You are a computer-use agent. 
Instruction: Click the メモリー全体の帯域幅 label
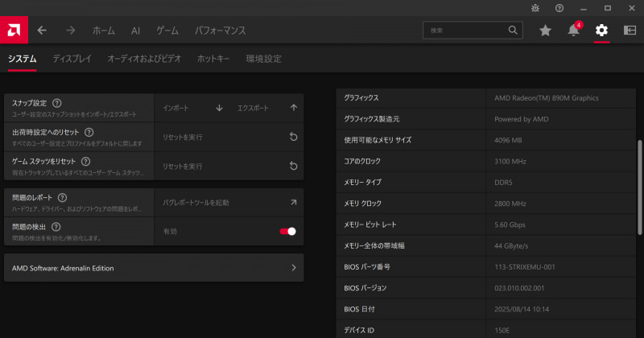(374, 246)
